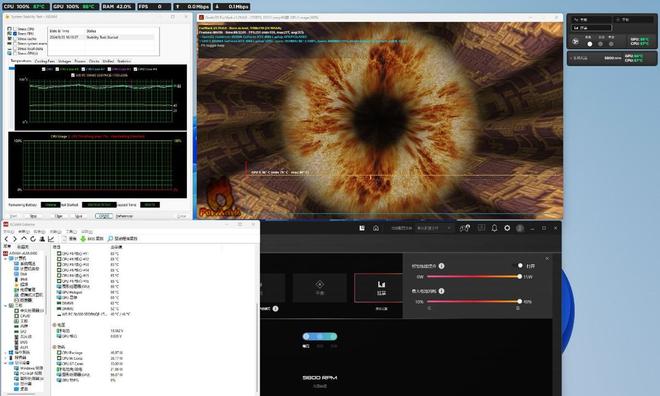
Task: Switch to the Cooling Fans tab
Action: tap(45, 61)
